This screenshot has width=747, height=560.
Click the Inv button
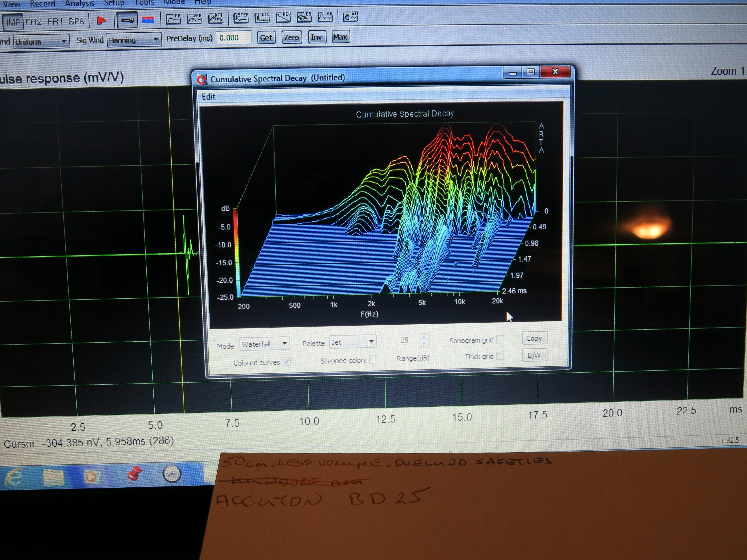click(316, 37)
